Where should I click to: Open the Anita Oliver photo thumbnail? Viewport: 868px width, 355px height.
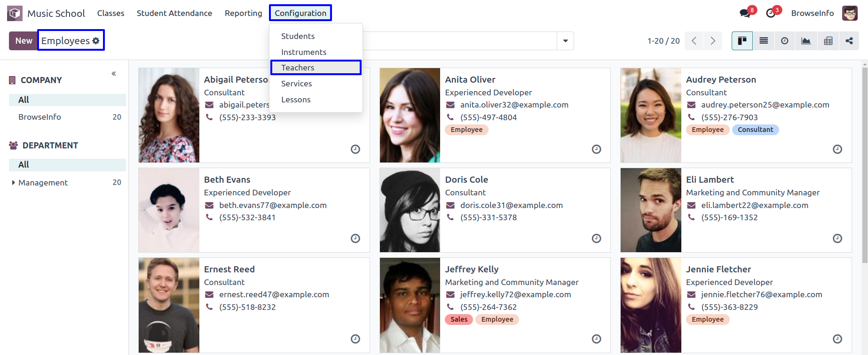410,115
